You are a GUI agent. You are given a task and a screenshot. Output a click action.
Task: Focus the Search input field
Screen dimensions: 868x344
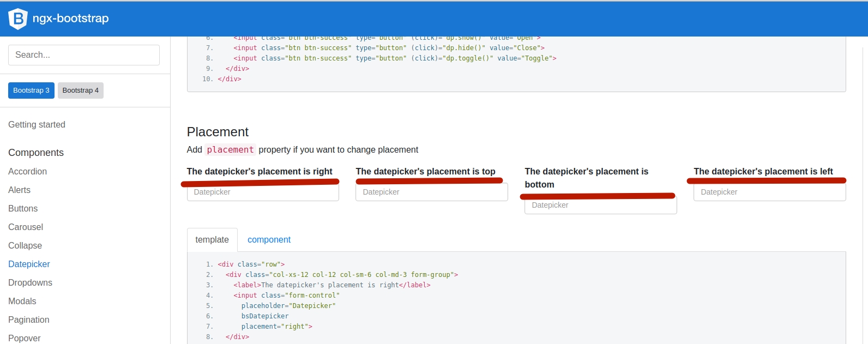tap(84, 55)
